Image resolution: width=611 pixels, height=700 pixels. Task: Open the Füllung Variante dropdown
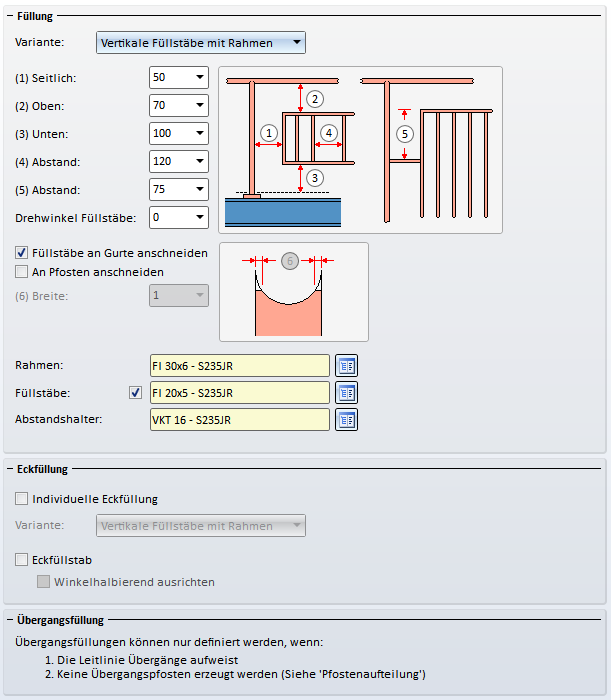(x=201, y=43)
